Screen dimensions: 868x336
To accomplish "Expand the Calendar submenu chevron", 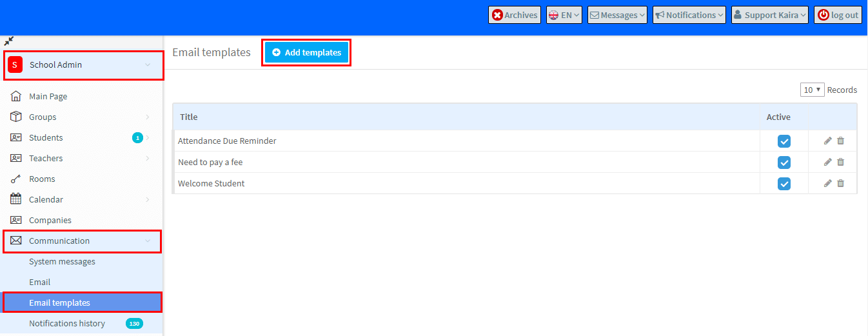I will (148, 199).
